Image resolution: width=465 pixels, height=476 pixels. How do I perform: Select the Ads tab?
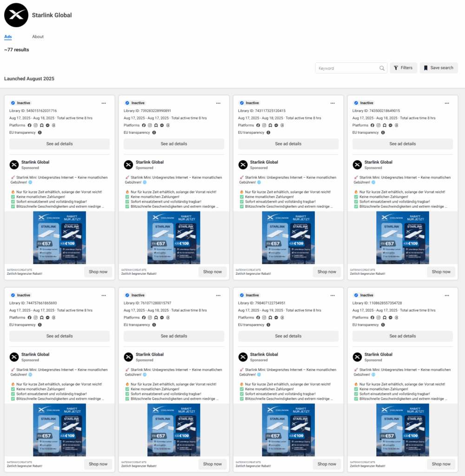(x=8, y=37)
